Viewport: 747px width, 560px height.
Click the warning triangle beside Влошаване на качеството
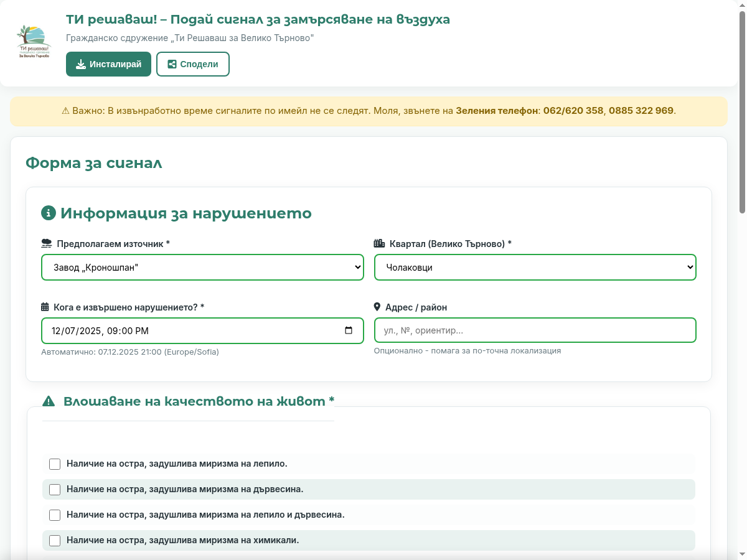click(48, 401)
